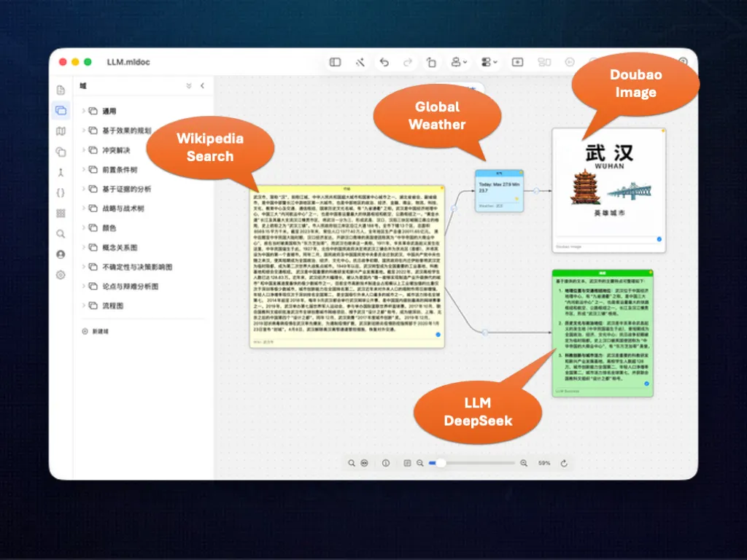The width and height of the screenshot is (747, 560).
Task: Open the map icon in left sidebar
Action: tap(61, 131)
